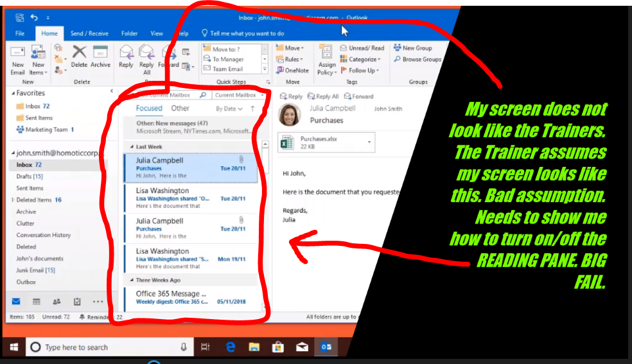Open Inbox 72 under Favorites
Viewport: 632px width, 364px height.
coord(33,107)
